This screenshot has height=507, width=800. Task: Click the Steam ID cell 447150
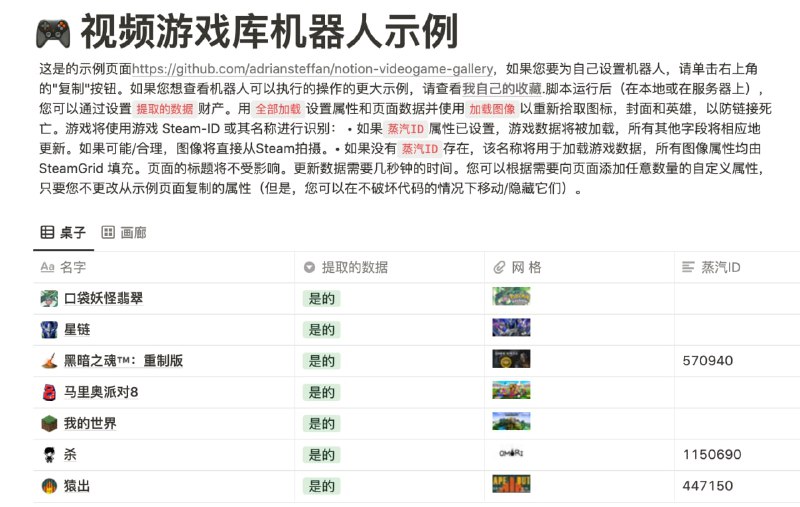[708, 486]
